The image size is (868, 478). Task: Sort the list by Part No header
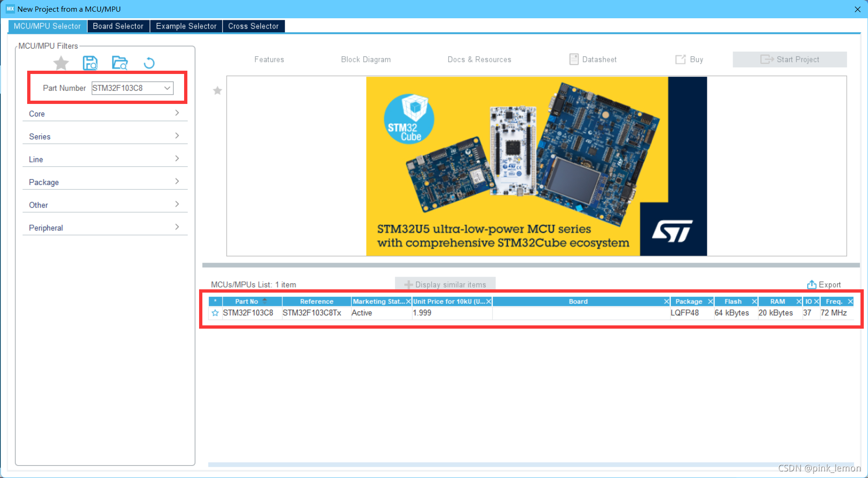(252, 302)
